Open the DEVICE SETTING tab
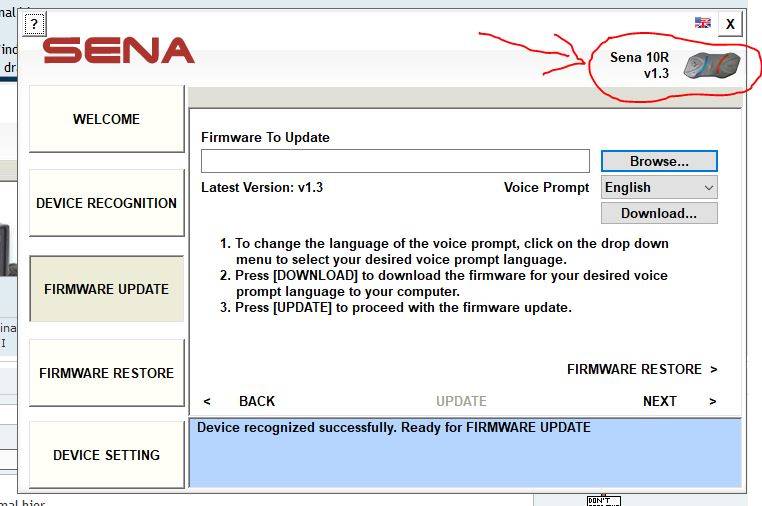This screenshot has height=506, width=762. pyautogui.click(x=106, y=455)
